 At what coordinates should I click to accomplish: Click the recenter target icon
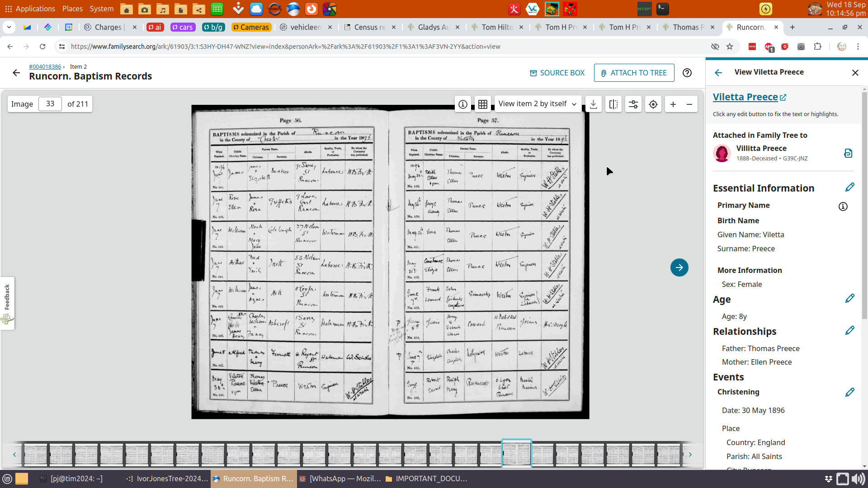[653, 104]
